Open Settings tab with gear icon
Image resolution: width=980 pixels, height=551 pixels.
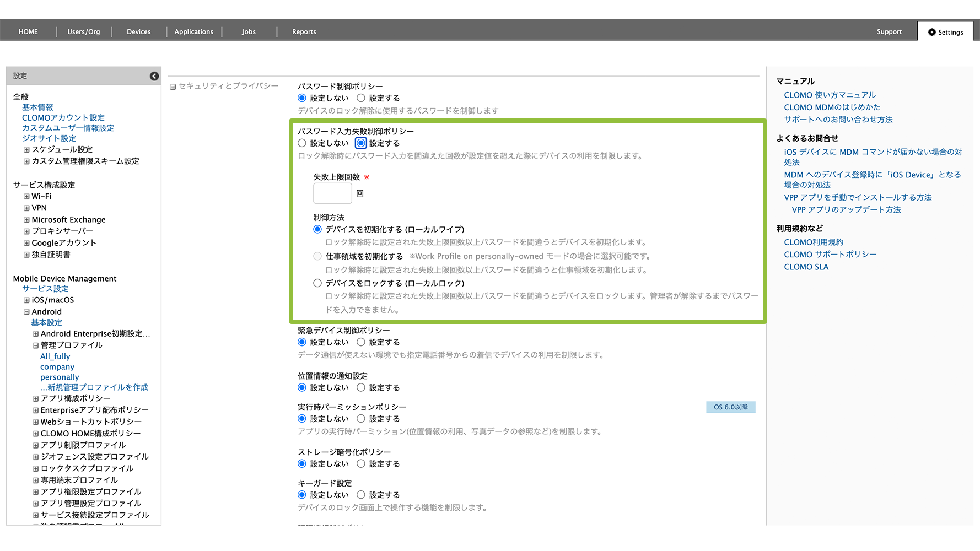tap(945, 32)
